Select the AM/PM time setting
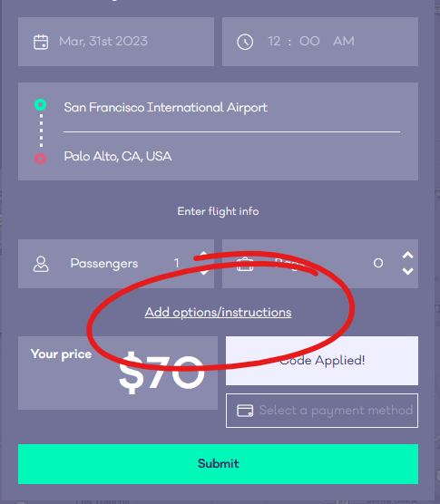Viewport: 440px width, 504px height. click(x=344, y=41)
